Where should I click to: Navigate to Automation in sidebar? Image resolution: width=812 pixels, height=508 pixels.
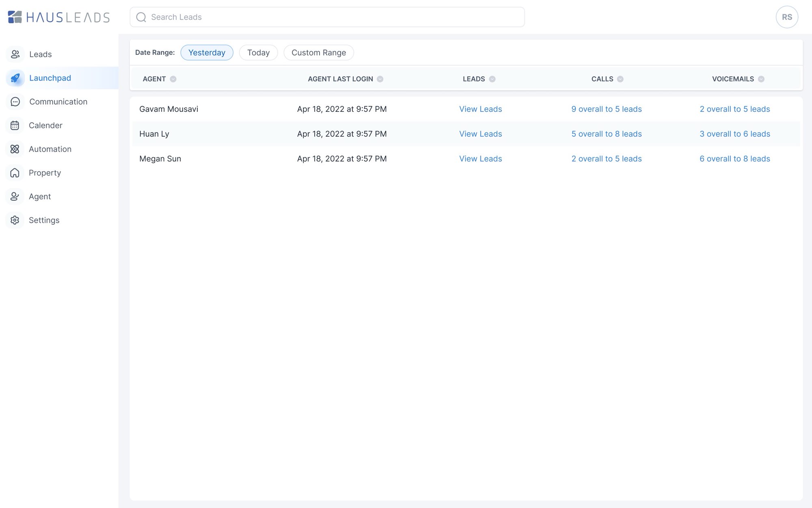[50, 149]
